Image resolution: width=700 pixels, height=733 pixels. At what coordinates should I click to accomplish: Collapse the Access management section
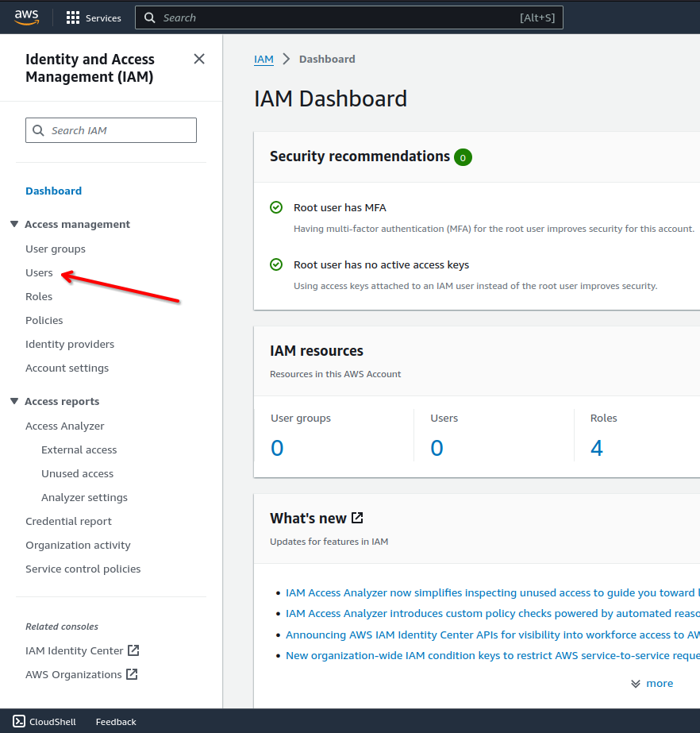(14, 225)
